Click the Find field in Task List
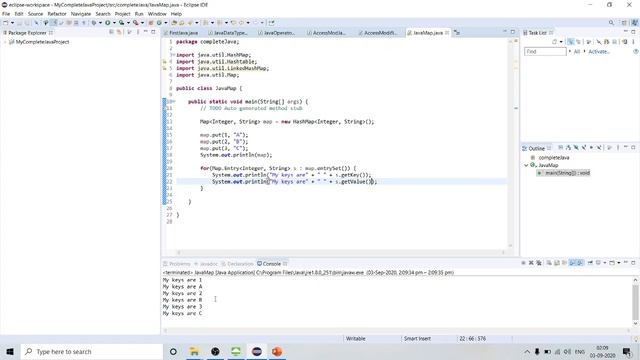The image size is (640, 360). [x=545, y=51]
